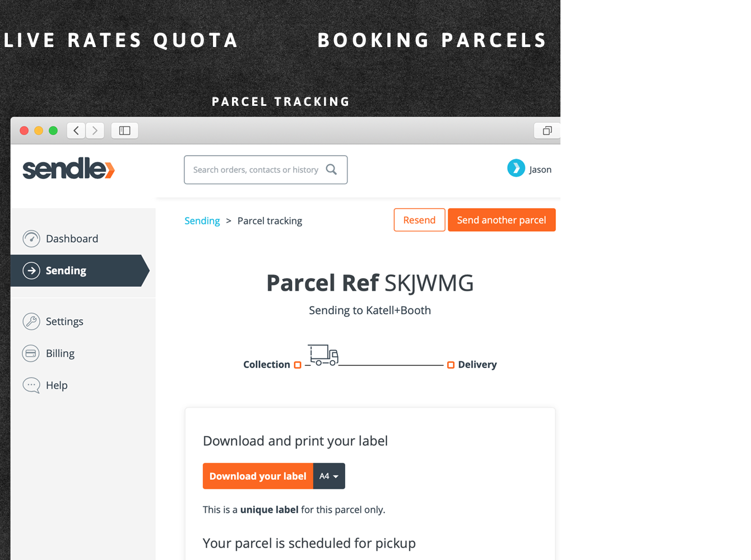Go back in browser history

pos(76,130)
